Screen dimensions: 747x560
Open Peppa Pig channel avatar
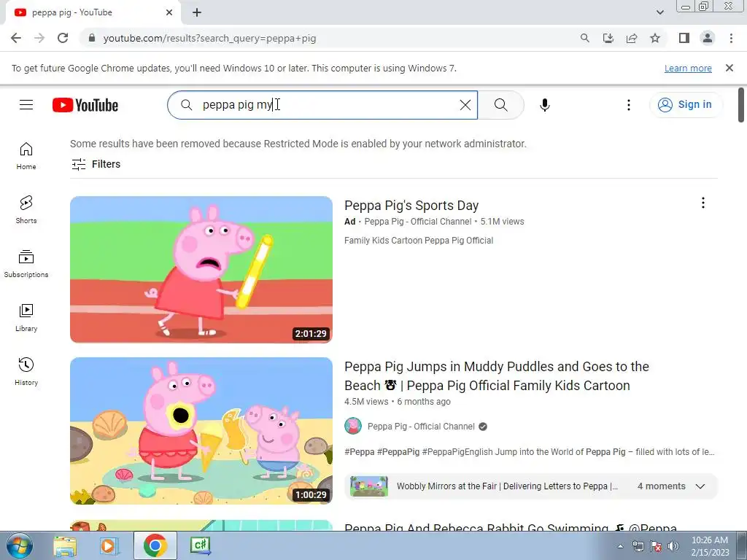[353, 426]
